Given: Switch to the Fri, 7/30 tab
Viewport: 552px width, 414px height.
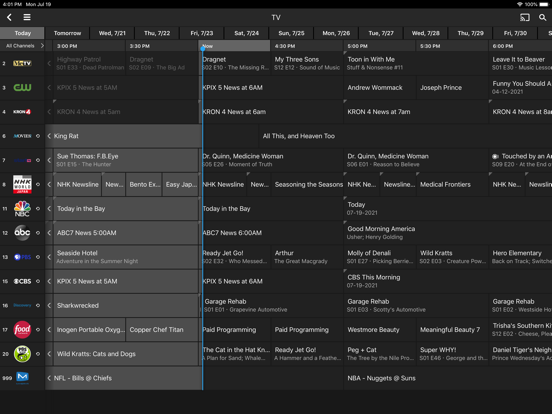Looking at the screenshot, I should (x=515, y=33).
